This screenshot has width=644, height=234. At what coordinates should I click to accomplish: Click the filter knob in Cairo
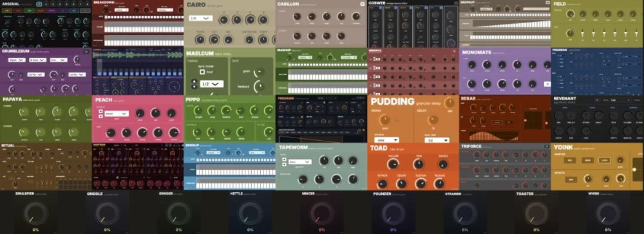coord(200,40)
